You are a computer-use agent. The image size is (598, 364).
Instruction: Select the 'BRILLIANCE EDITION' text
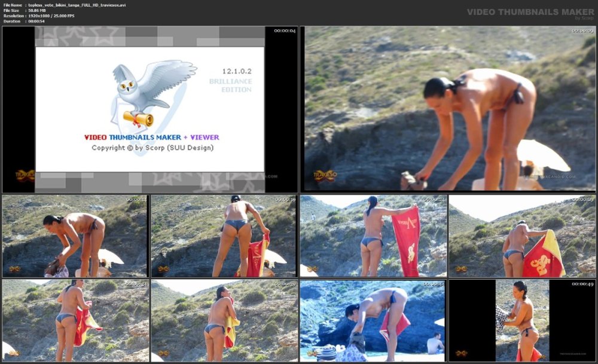pyautogui.click(x=230, y=85)
